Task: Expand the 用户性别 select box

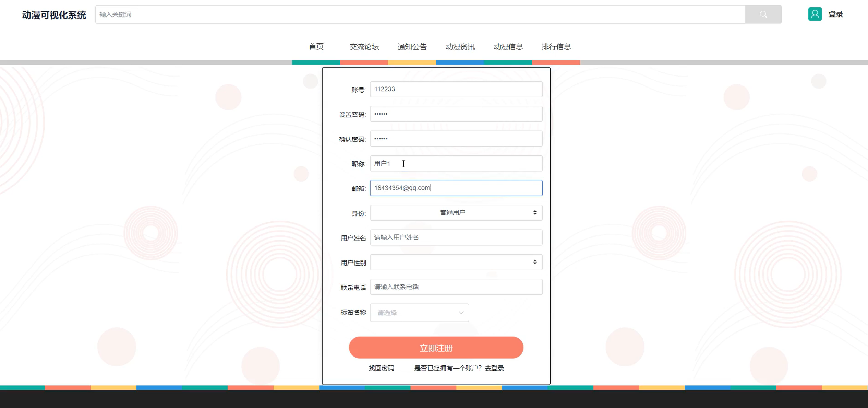Action: 453,262
